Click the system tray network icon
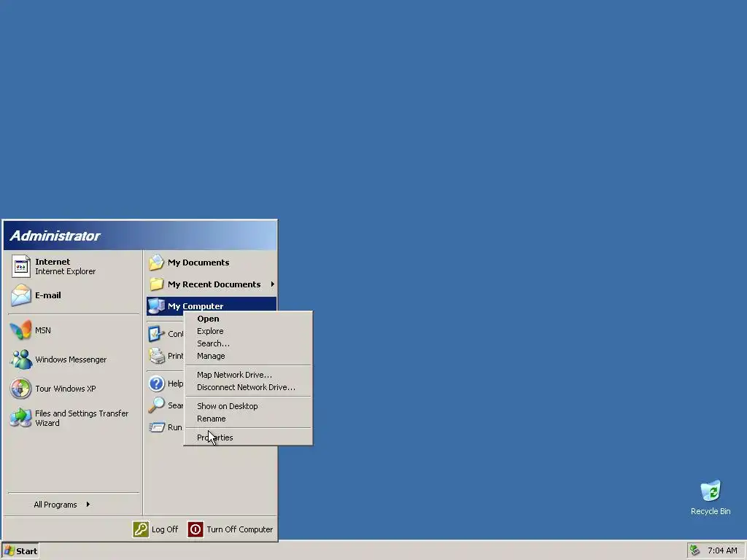Screen dimensions: 747x560 695,551
